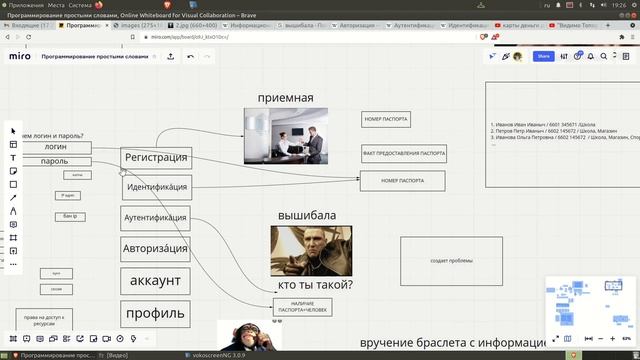Open the frames panel in bottom toolbar
This screenshot has height=360, width=640.
(x=13, y=339)
